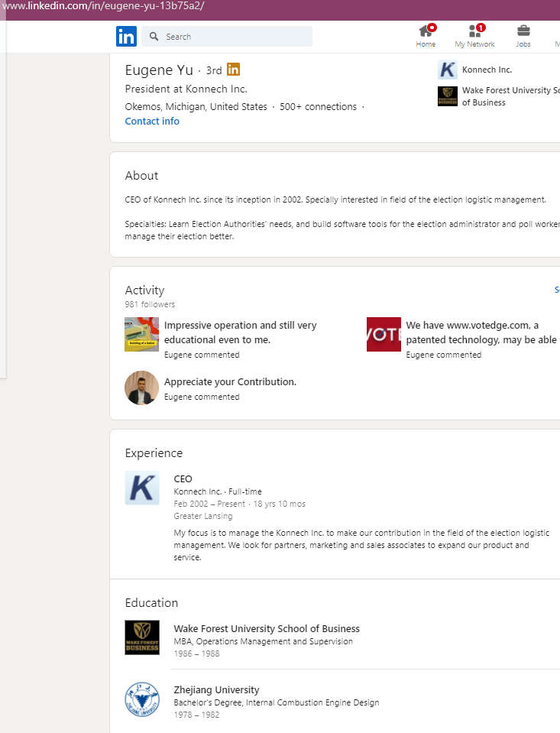Open Wake Forest University School of Business entry

click(x=267, y=629)
